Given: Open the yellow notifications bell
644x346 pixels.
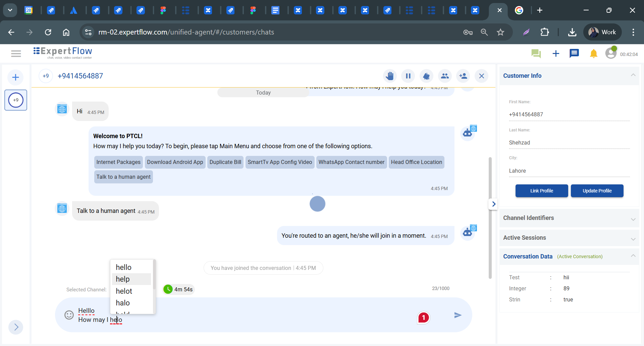Looking at the screenshot, I should click(x=593, y=53).
